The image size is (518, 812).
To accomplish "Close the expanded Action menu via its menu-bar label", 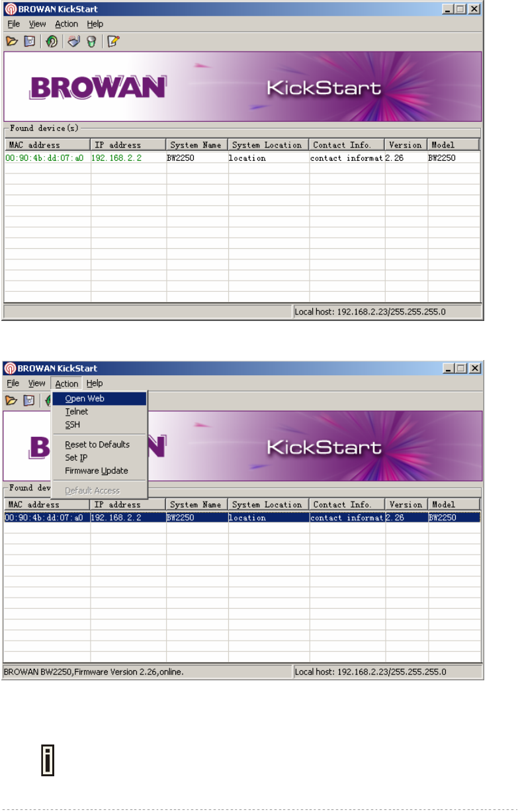I will [66, 383].
